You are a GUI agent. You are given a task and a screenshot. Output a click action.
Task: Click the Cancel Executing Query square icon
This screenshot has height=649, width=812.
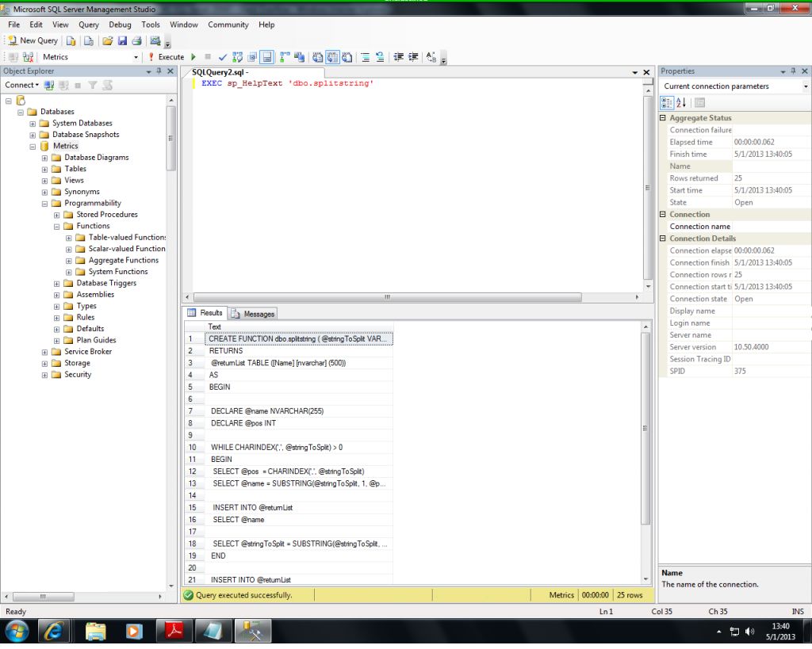coord(208,57)
